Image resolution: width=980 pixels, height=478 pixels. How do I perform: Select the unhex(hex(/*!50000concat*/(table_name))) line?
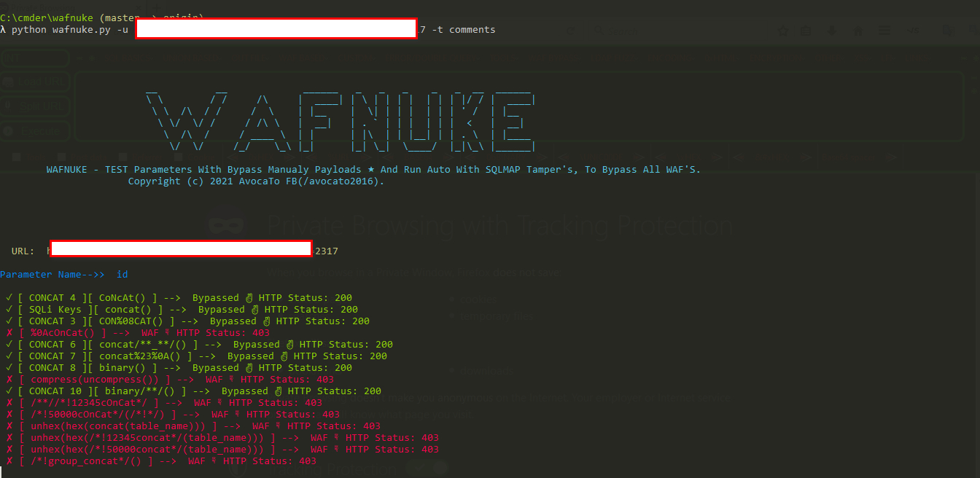pos(222,450)
